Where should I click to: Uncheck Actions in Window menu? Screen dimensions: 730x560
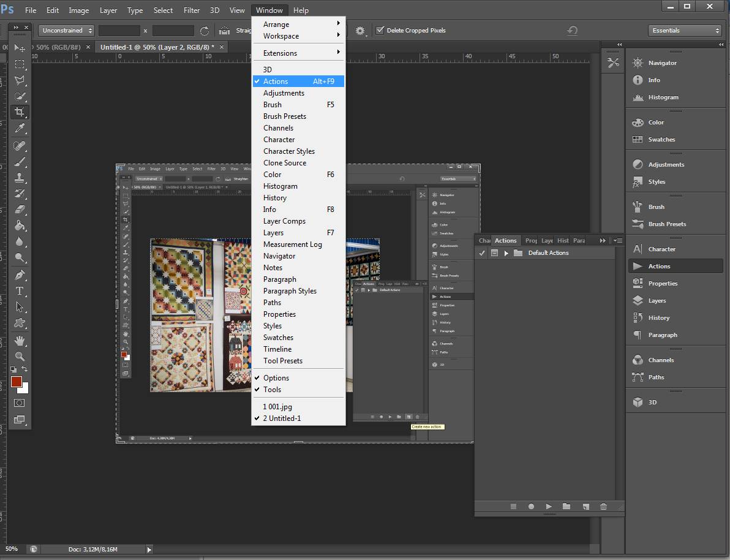298,81
